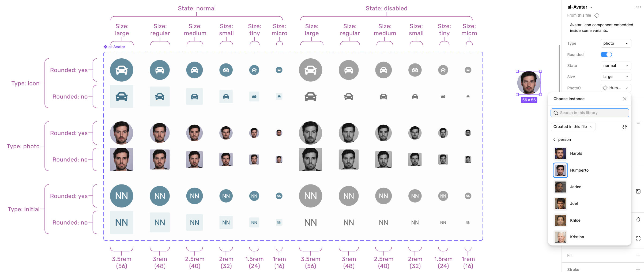Select the large rounded blue car icon avatar
The image size is (644, 272).
[122, 70]
